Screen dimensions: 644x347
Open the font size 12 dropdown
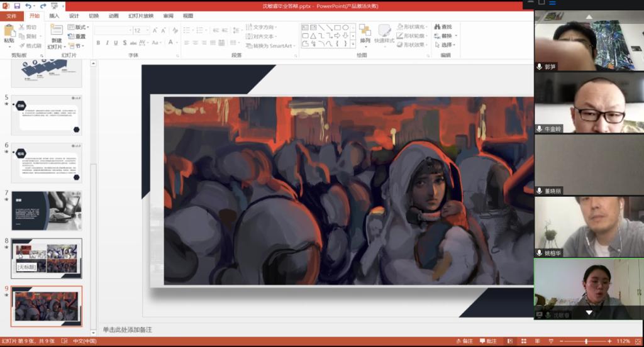[147, 30]
